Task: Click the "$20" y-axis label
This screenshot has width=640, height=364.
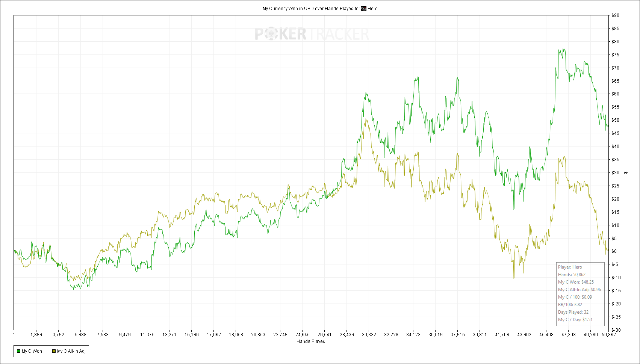Action: [x=615, y=199]
